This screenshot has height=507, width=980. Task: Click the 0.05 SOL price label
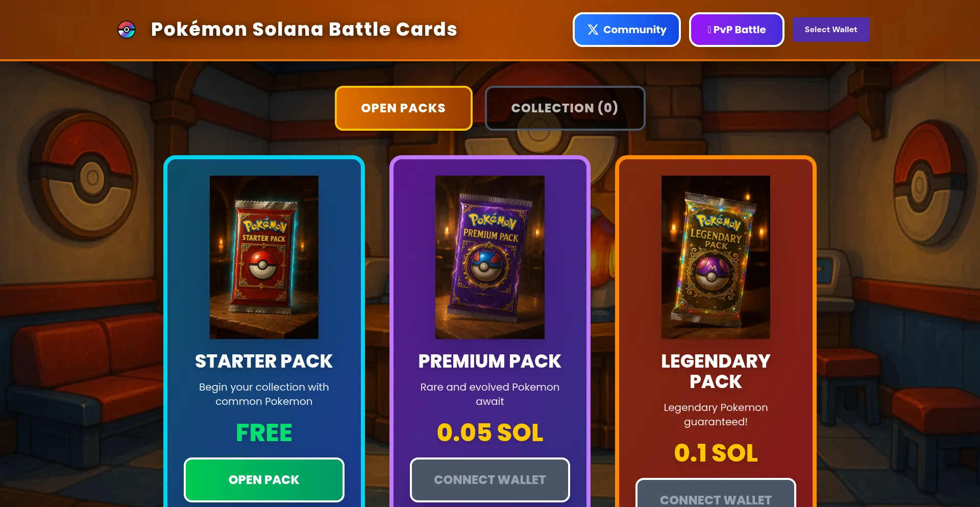click(x=490, y=433)
